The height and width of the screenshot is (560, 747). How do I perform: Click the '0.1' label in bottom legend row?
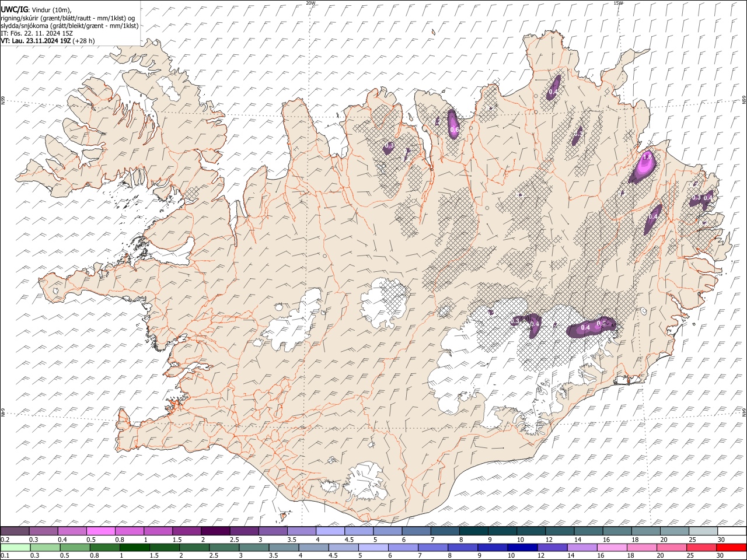point(5,555)
